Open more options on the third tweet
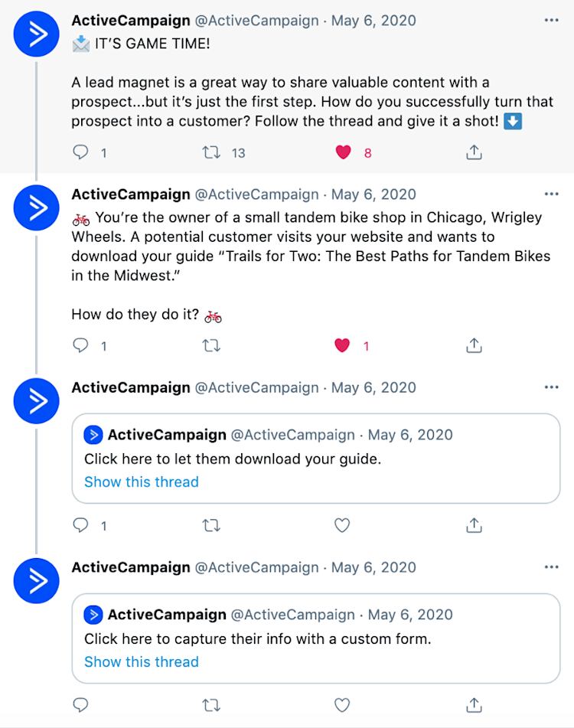 point(551,387)
